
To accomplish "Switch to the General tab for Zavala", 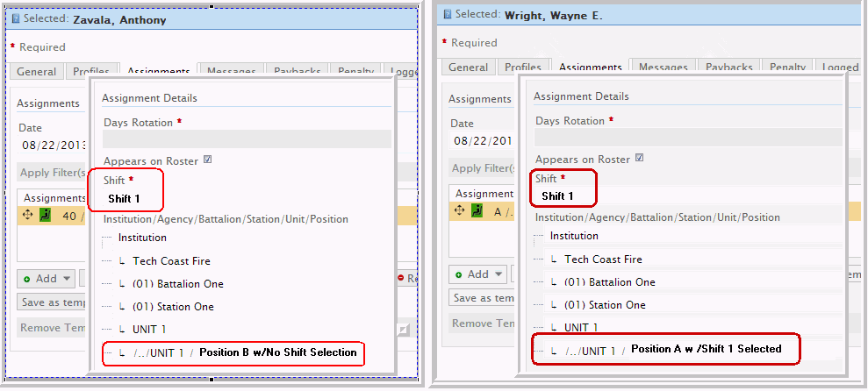I will [x=36, y=72].
